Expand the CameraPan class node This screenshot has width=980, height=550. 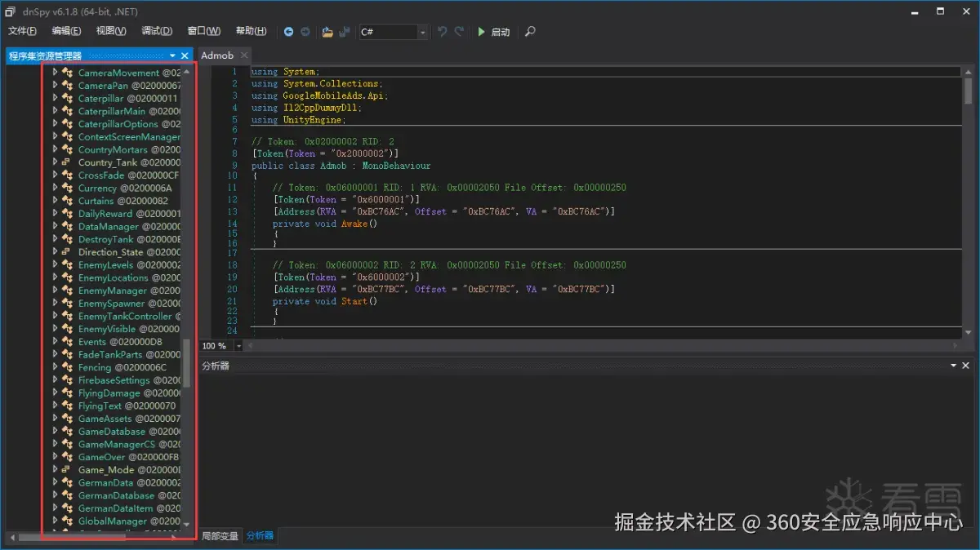coord(55,85)
